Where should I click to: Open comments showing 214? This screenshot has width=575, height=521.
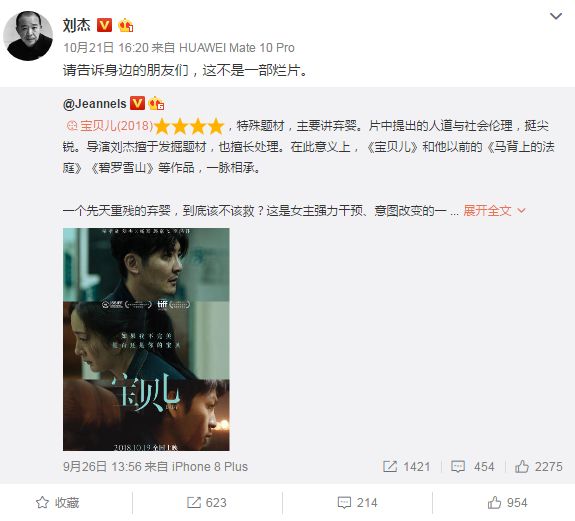[357, 502]
